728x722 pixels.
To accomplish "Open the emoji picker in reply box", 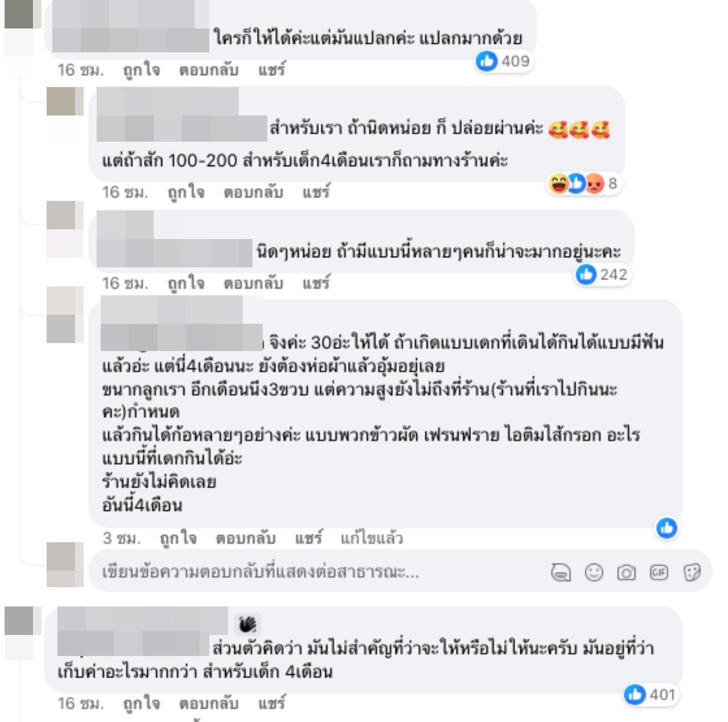I will (594, 572).
